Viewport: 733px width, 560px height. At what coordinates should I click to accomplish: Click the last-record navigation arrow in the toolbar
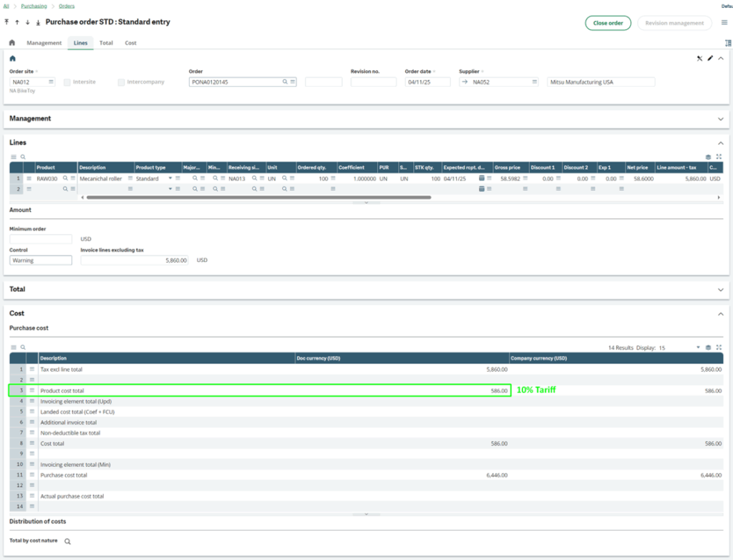tap(37, 22)
